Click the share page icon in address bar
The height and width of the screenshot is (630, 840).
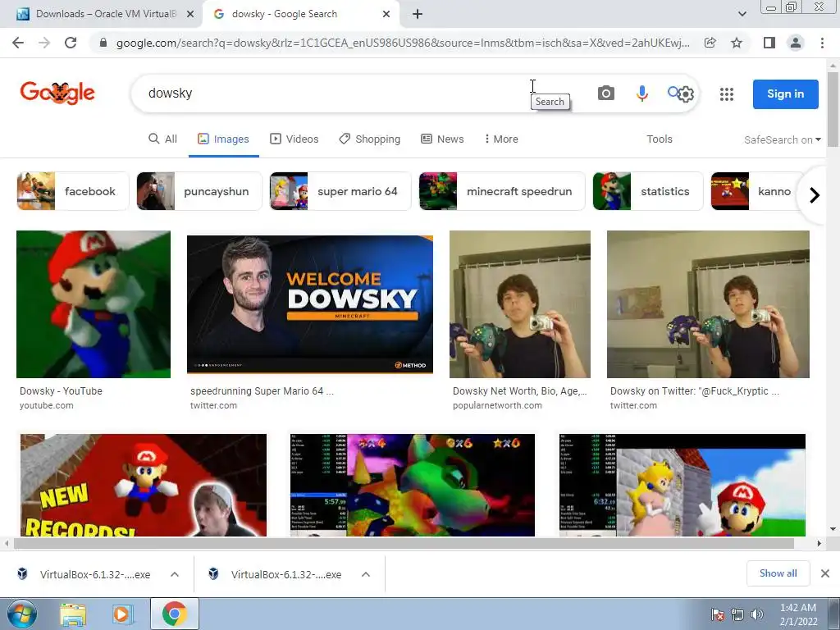pos(710,43)
